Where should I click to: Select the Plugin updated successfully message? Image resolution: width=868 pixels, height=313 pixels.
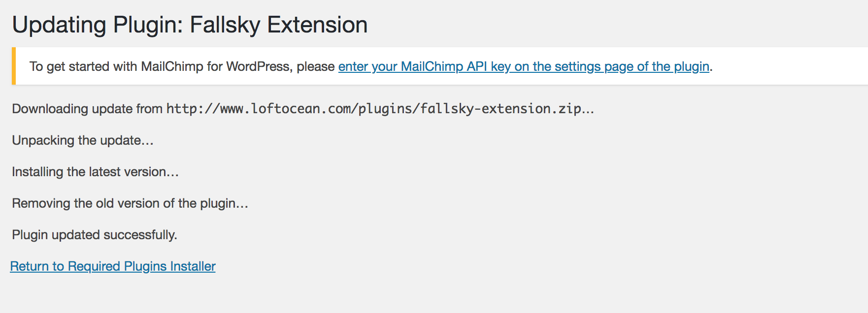(95, 235)
